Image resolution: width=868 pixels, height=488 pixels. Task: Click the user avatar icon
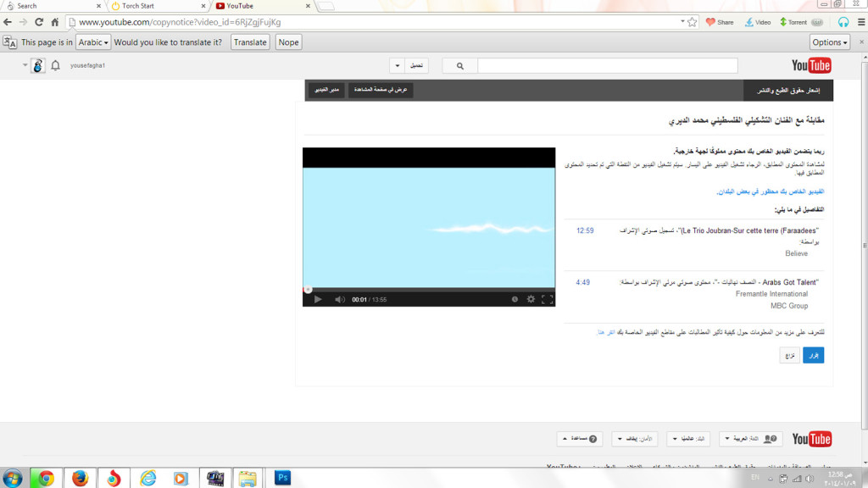point(37,66)
